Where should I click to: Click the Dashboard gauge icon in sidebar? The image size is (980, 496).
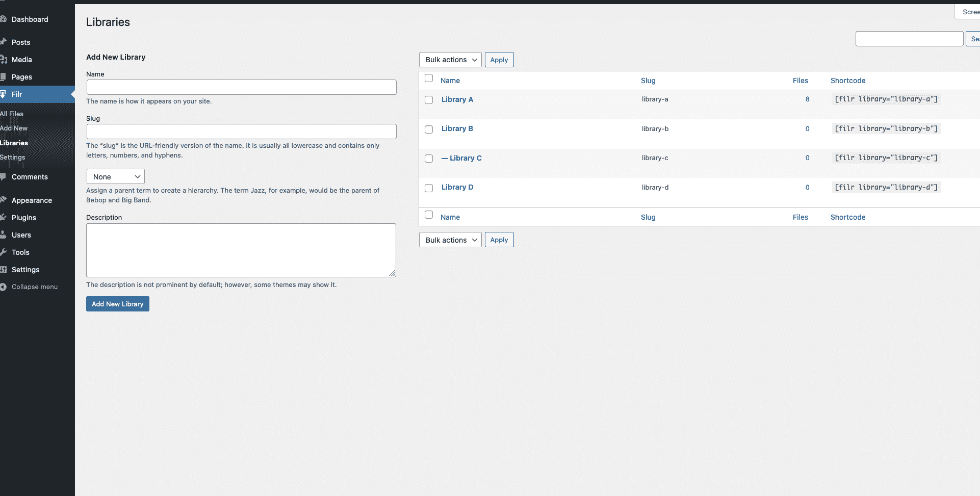click(x=3, y=19)
